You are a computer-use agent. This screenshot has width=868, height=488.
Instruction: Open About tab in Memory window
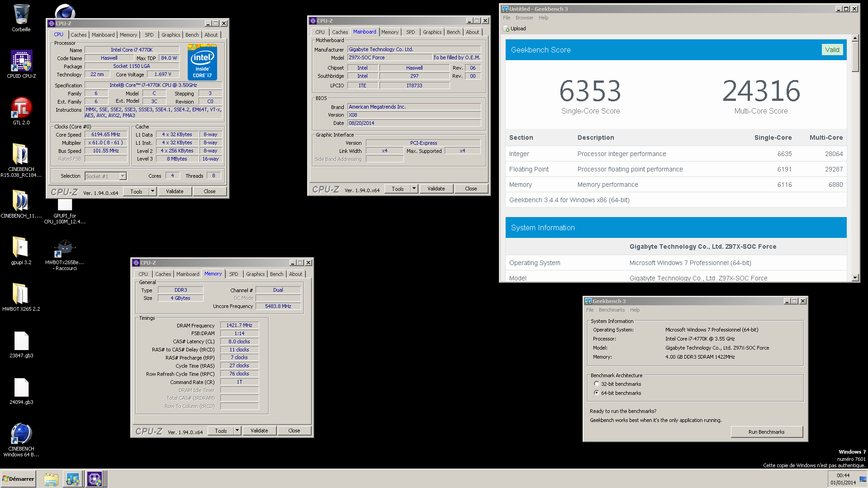[x=295, y=274]
